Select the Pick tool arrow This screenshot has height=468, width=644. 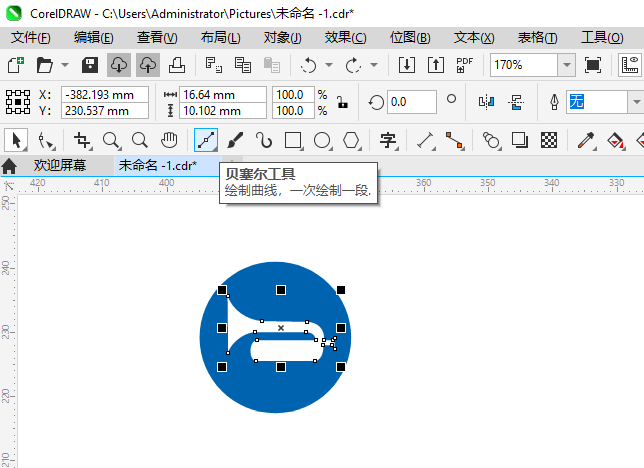[x=16, y=141]
